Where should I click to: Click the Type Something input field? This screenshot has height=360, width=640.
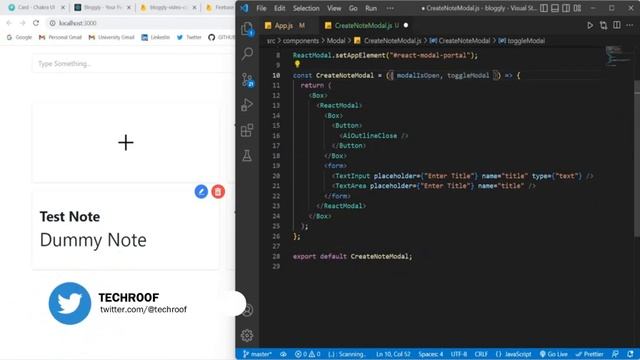(x=133, y=64)
